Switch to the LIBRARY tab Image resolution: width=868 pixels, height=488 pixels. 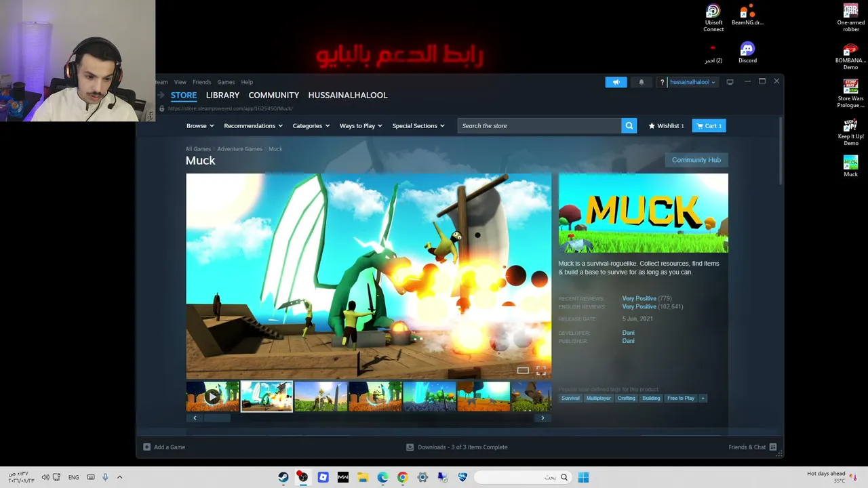click(x=222, y=96)
